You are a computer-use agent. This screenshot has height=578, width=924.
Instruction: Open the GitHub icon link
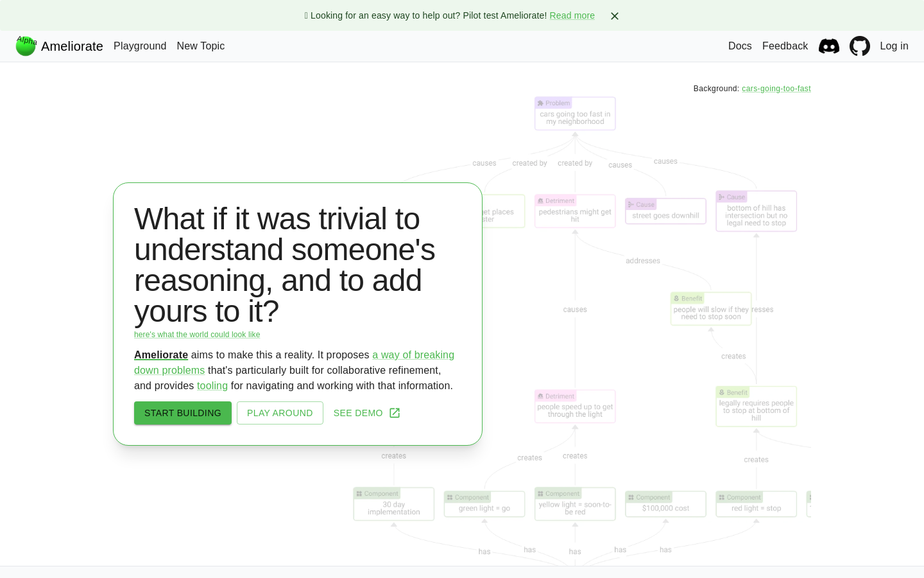coord(860,46)
